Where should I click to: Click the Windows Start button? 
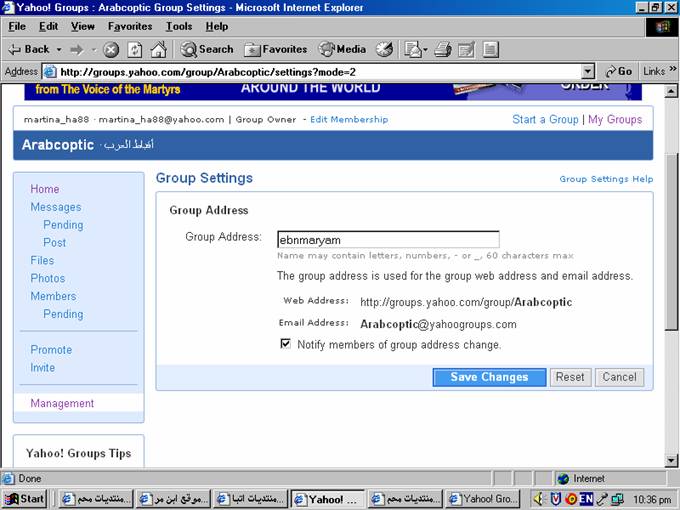click(x=24, y=499)
